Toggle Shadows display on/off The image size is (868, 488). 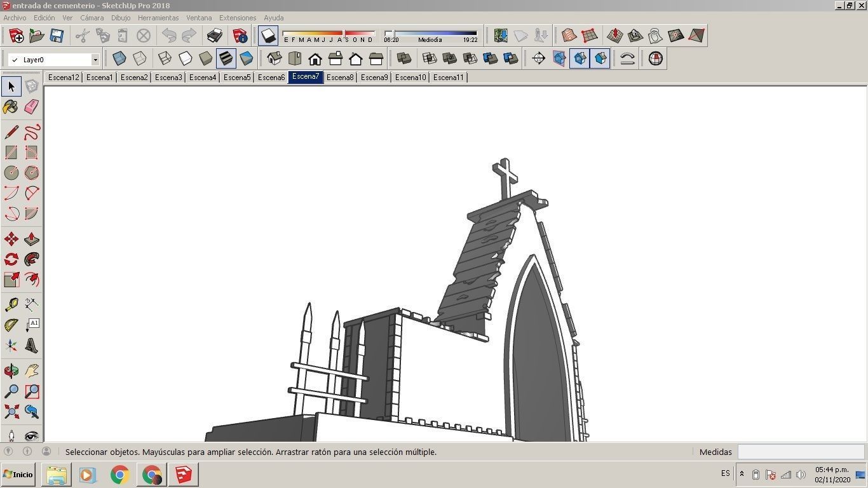pos(269,36)
